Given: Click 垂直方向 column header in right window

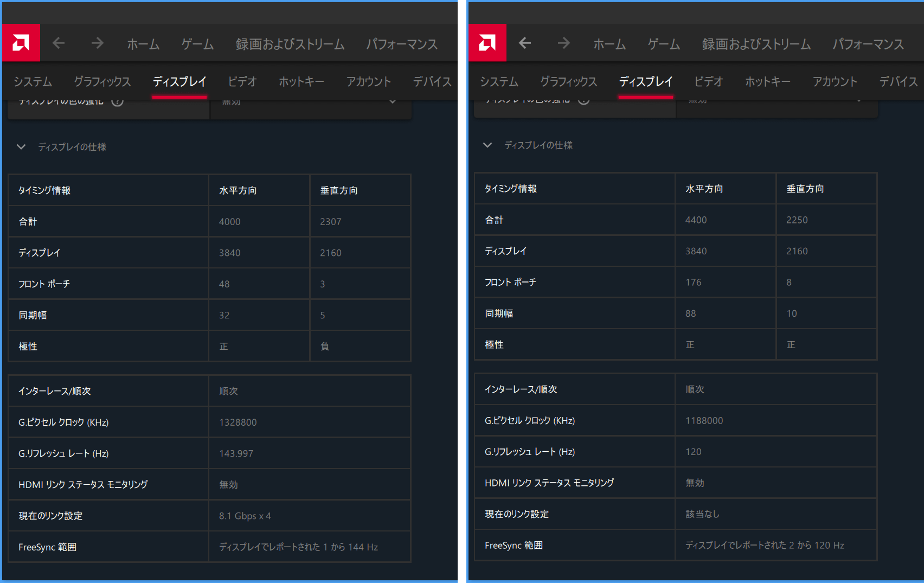Looking at the screenshot, I should click(805, 189).
